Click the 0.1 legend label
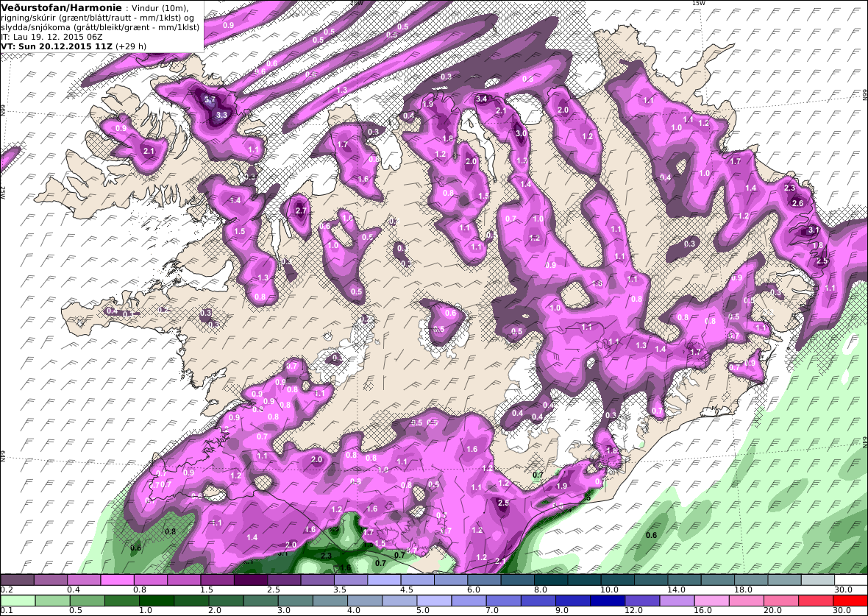 (x=7, y=610)
